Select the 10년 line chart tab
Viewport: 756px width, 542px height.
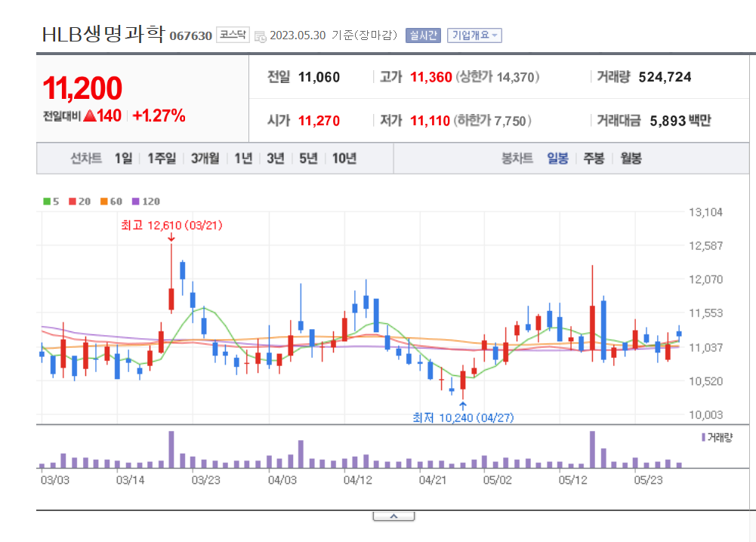point(344,158)
